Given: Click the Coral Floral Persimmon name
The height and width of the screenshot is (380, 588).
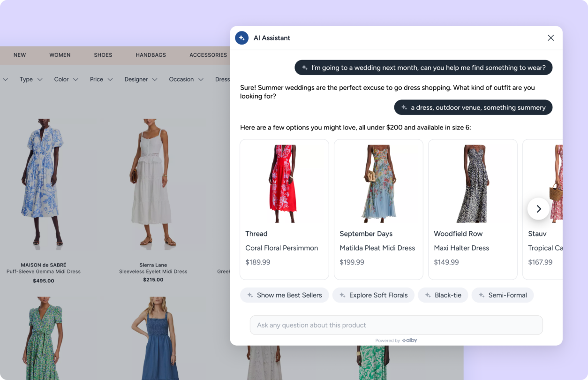Looking at the screenshot, I should click(282, 248).
